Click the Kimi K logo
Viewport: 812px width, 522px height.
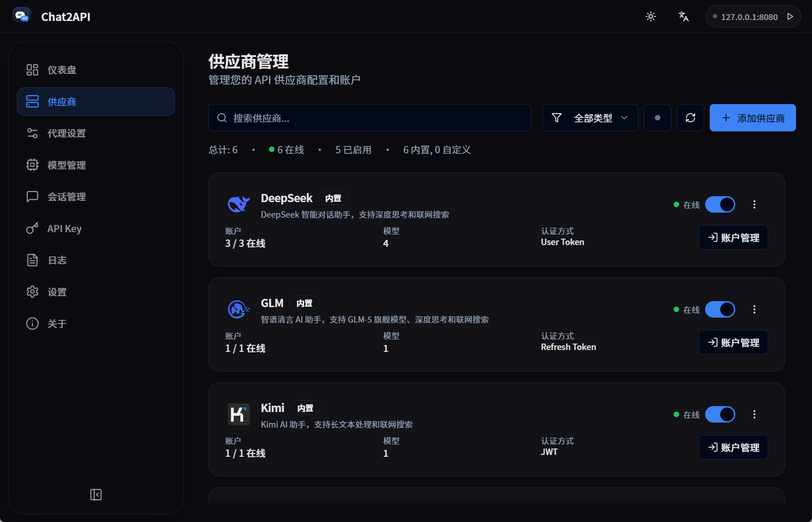pos(239,414)
